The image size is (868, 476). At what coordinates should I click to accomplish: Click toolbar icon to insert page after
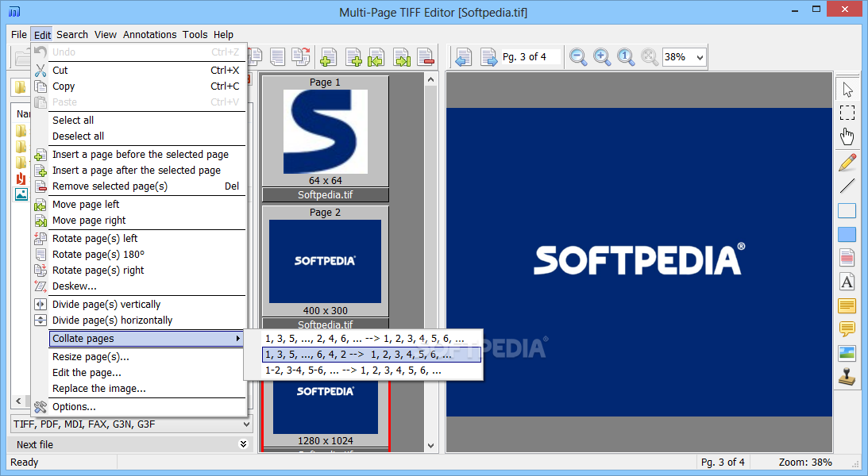pos(353,57)
